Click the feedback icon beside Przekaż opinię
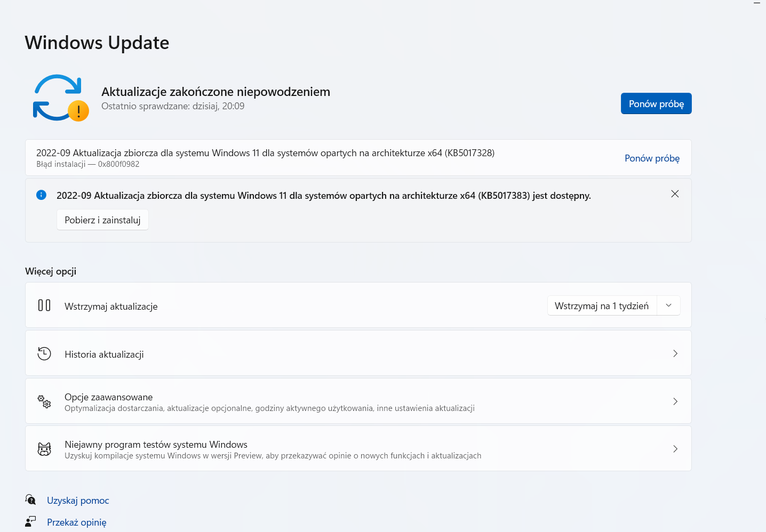 click(x=30, y=521)
